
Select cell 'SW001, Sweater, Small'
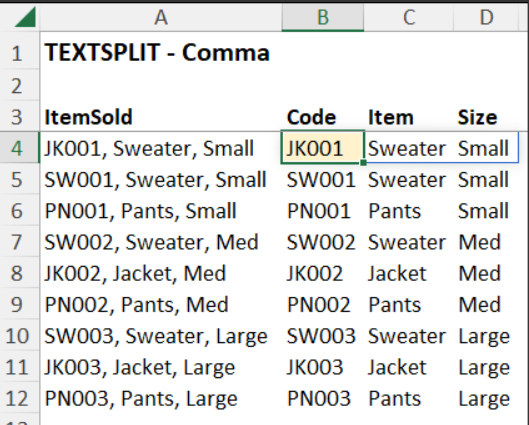[x=161, y=179]
